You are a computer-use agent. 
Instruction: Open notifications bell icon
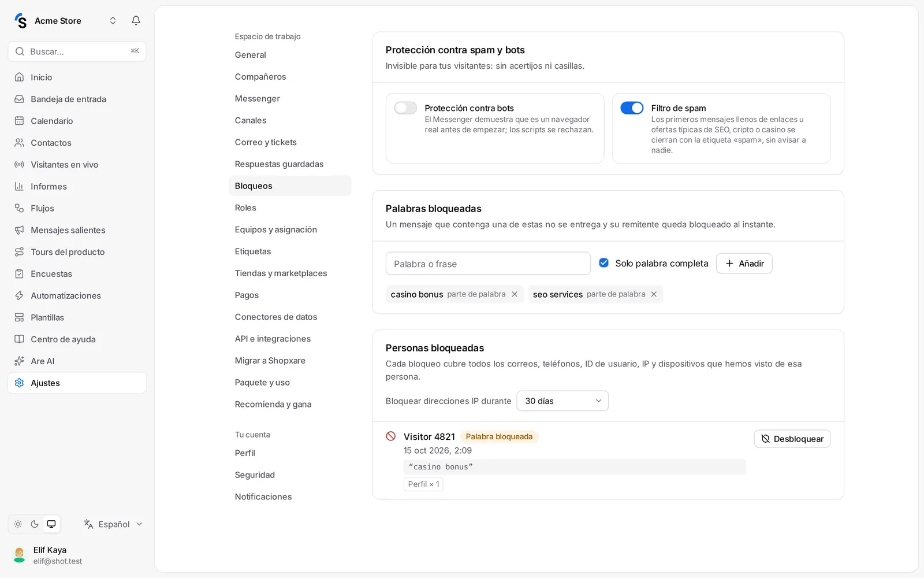coord(136,21)
